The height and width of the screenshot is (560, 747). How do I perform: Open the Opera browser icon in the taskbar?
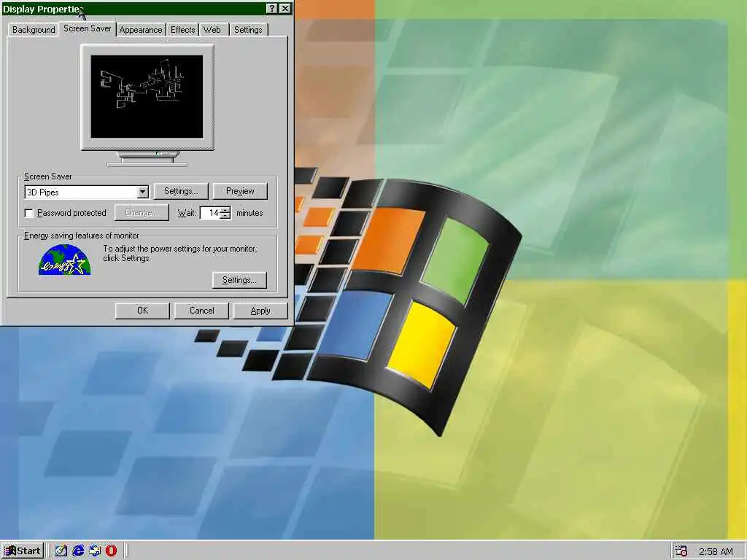[x=111, y=551]
